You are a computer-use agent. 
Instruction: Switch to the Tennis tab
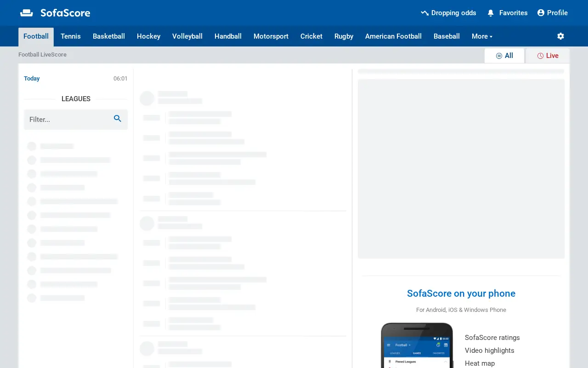pyautogui.click(x=71, y=36)
